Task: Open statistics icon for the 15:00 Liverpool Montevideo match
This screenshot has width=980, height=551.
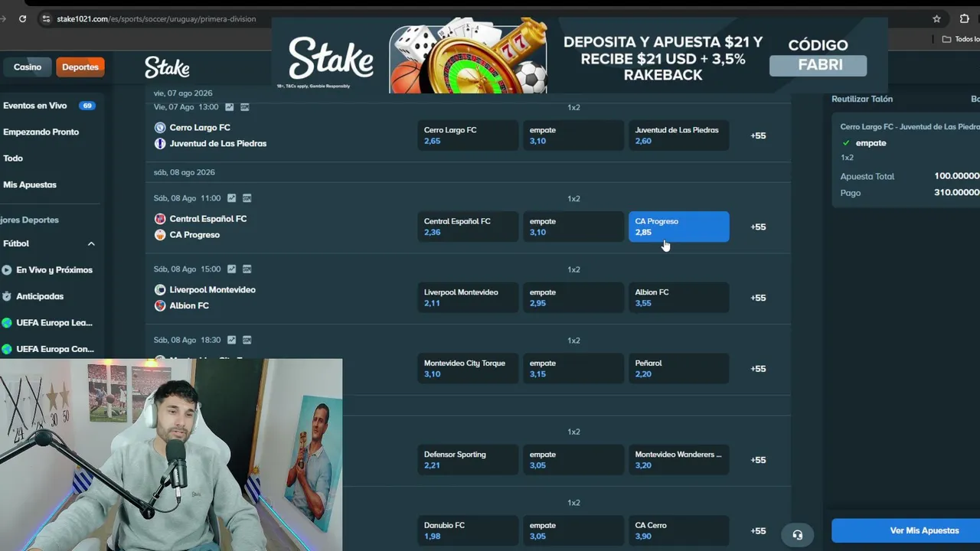Action: 233,269
